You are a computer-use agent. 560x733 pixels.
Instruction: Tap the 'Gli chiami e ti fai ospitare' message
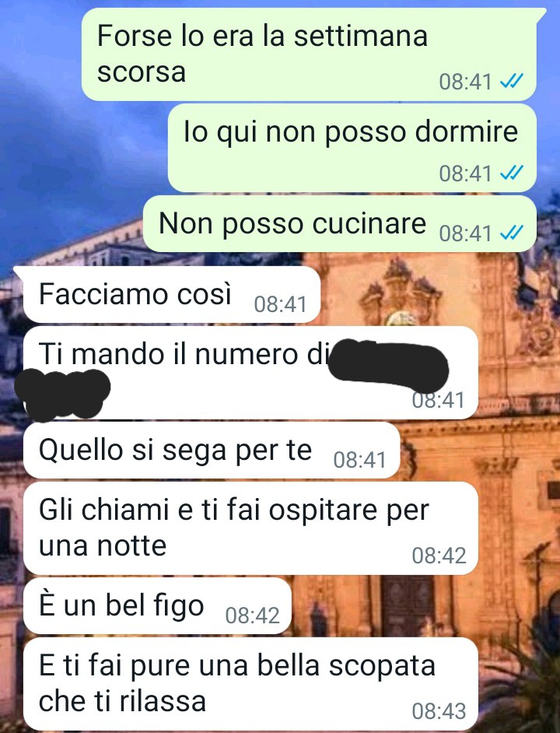pos(250,528)
